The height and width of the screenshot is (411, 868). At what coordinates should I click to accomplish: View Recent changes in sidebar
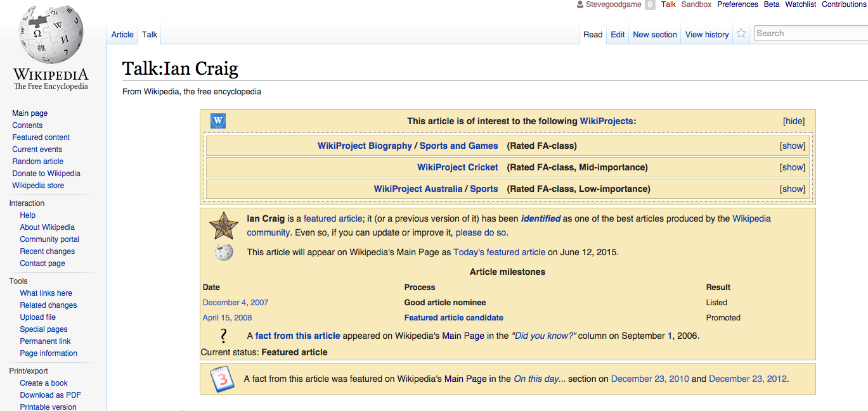click(x=48, y=251)
